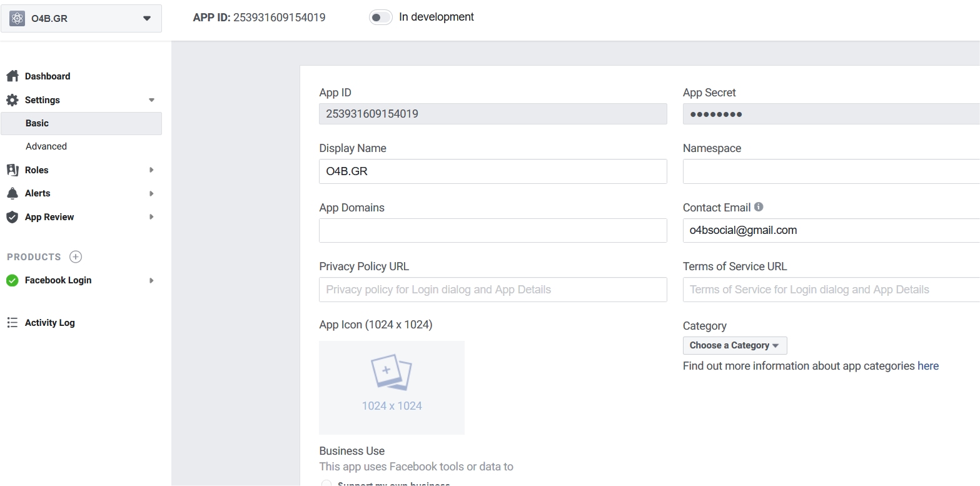Click the plus icon next to PRODUCTS

click(76, 256)
